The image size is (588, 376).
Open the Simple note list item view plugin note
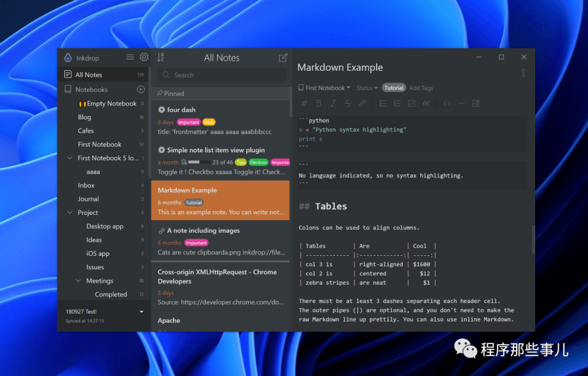point(220,161)
